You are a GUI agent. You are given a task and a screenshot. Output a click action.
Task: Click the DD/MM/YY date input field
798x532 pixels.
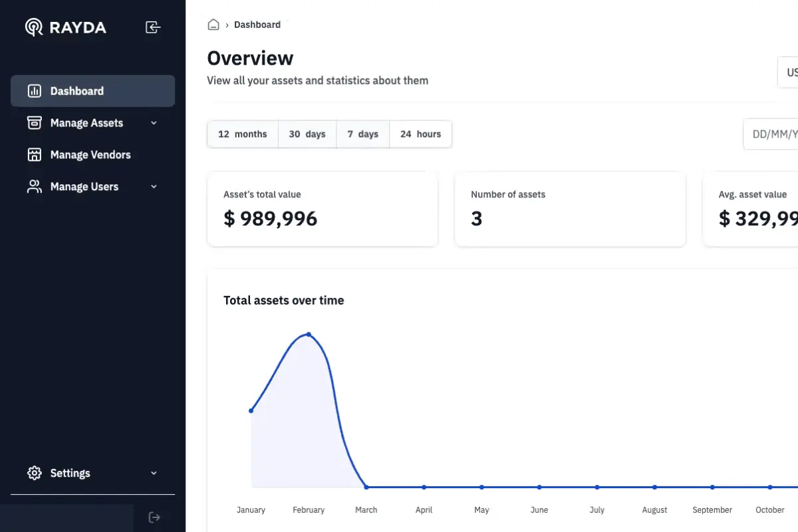tap(771, 134)
